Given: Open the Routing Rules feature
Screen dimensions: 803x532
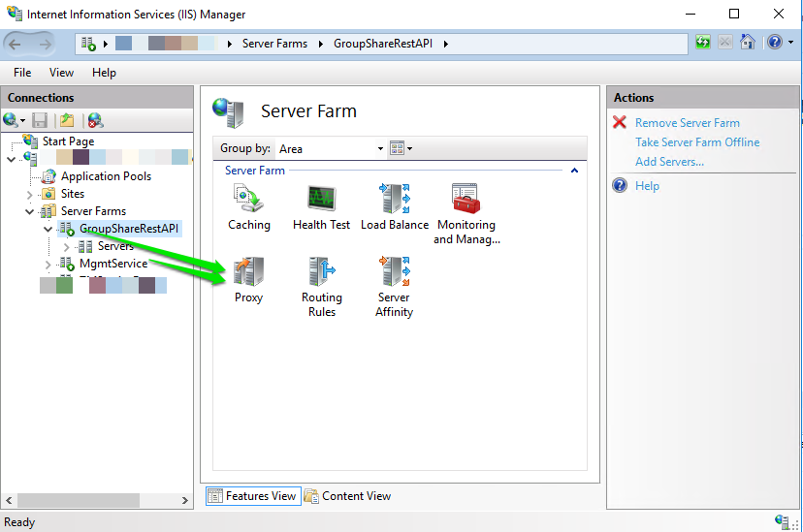Looking at the screenshot, I should pos(321,272).
